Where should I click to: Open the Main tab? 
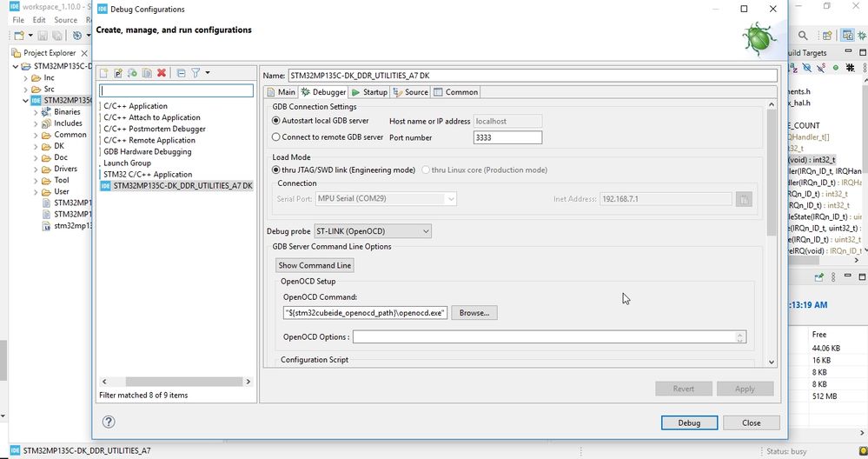tap(281, 92)
